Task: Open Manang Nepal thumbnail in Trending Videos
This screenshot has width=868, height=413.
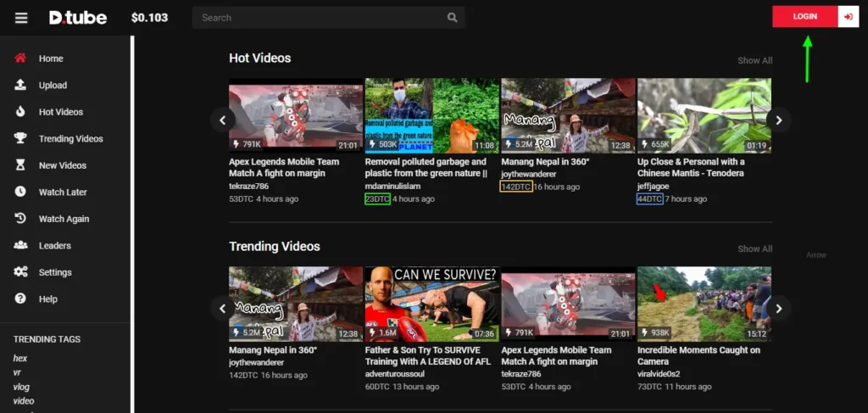Action: [296, 304]
